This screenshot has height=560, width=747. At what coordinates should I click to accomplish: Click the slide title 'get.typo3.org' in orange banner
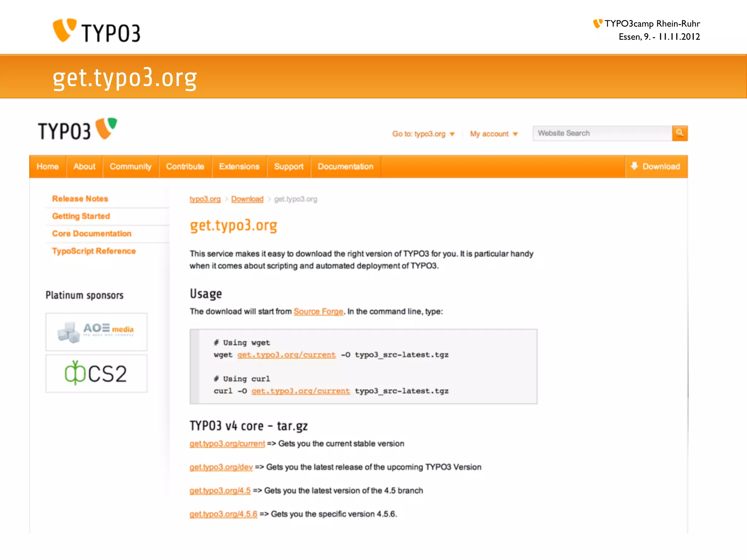point(125,78)
